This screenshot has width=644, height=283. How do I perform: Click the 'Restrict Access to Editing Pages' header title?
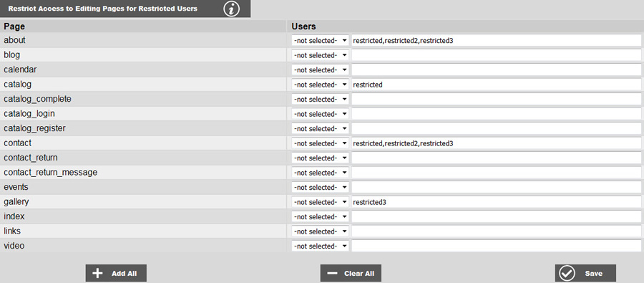click(x=102, y=8)
